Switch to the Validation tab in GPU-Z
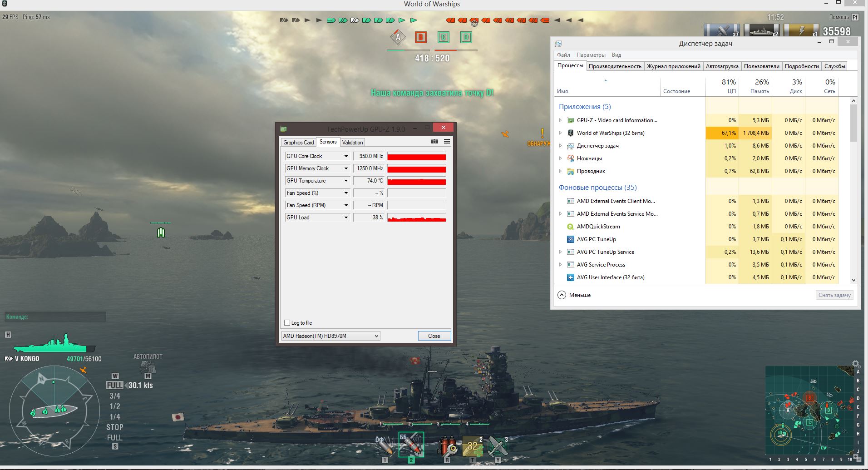The image size is (868, 470). (x=352, y=143)
